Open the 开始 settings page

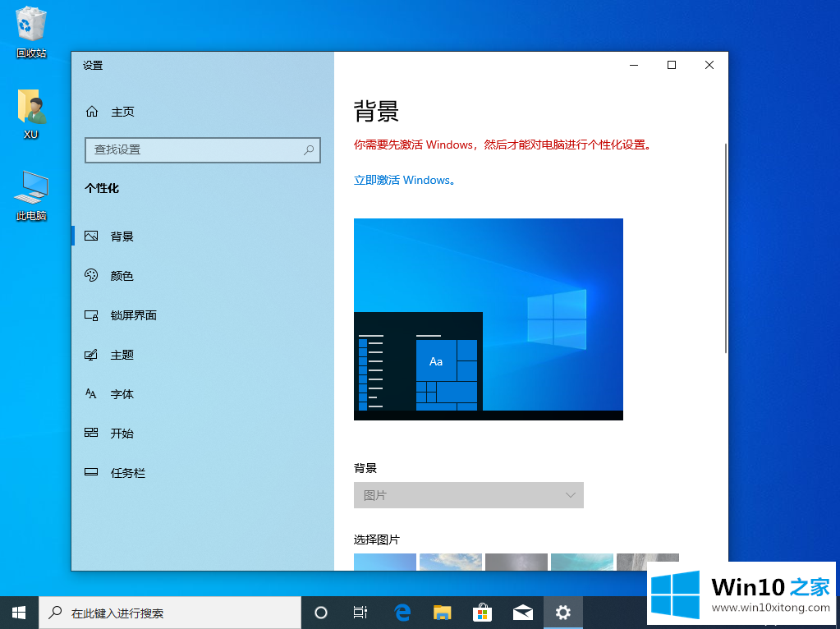coord(122,434)
